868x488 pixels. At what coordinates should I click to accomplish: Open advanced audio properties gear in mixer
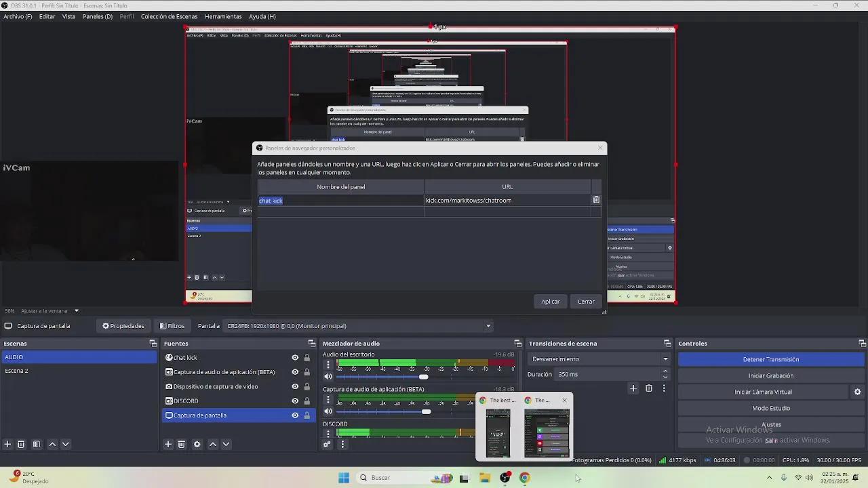326,444
